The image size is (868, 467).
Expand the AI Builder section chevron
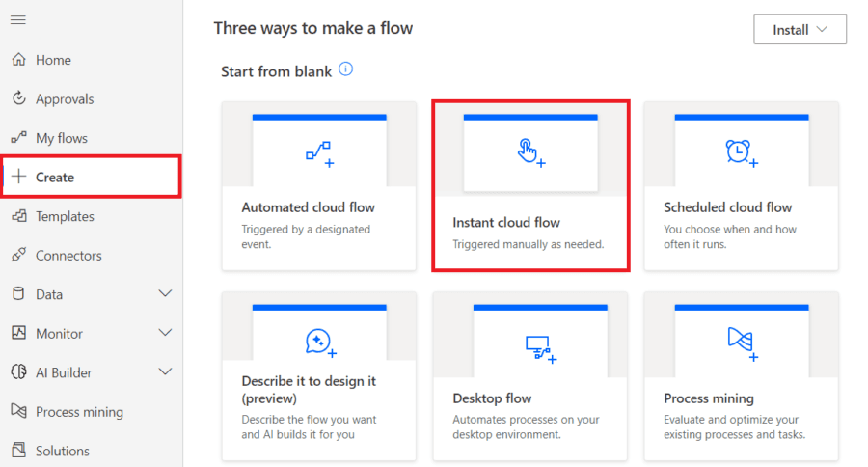[164, 372]
